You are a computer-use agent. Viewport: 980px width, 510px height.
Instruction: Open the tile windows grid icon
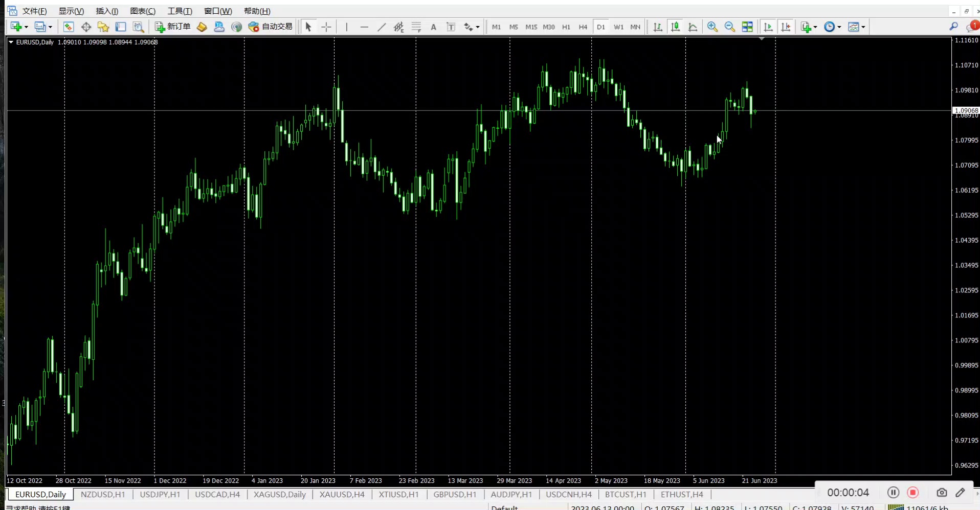747,27
